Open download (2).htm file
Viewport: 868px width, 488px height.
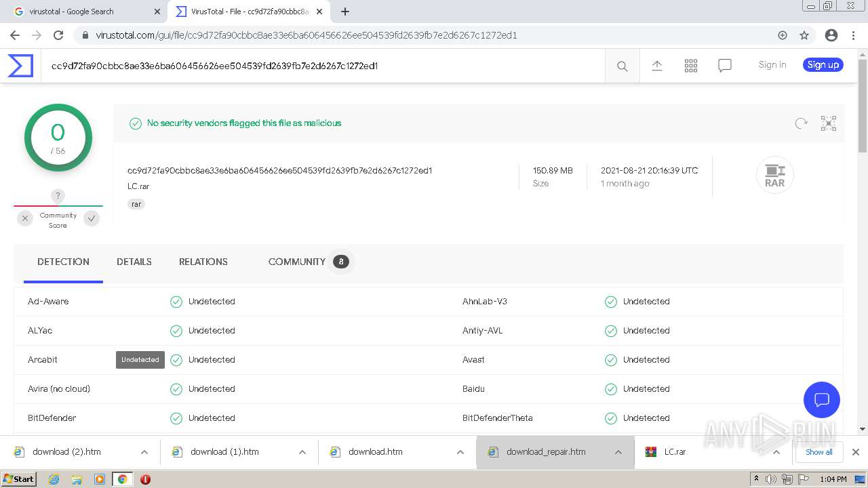[x=66, y=452]
